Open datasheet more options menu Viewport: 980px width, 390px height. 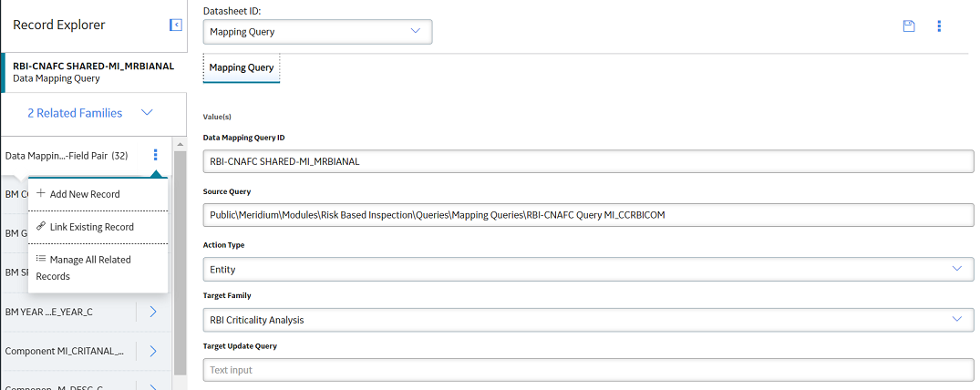pos(939,26)
